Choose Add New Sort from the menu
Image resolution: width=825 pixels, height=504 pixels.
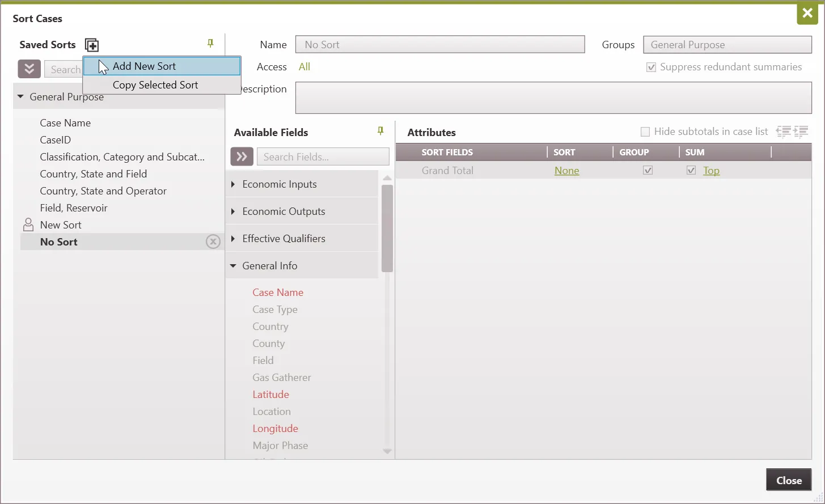point(145,66)
